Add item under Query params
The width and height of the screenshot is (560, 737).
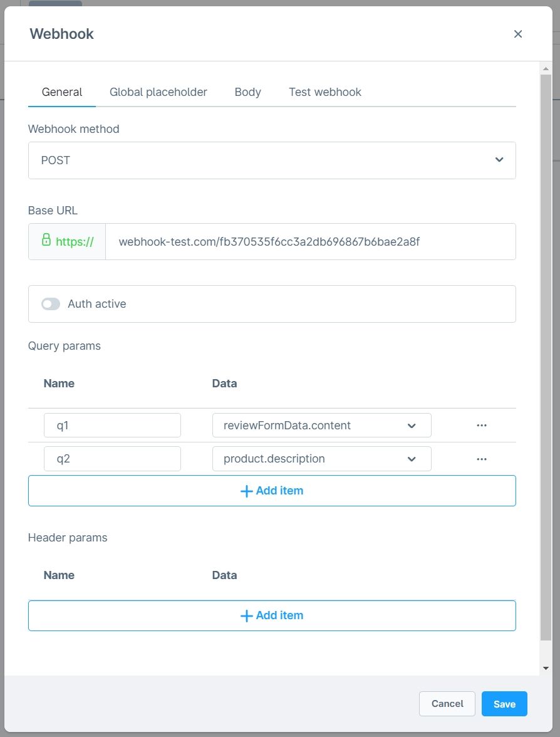(x=272, y=491)
